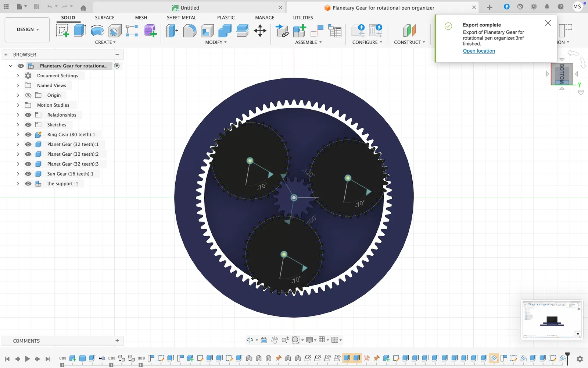The image size is (588, 368).
Task: Click the ViewCube BOTTOM face
Action: coord(562,74)
